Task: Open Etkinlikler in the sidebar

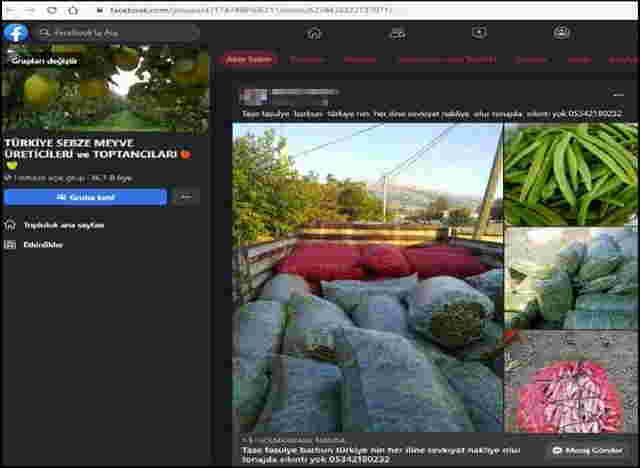Action: click(43, 244)
